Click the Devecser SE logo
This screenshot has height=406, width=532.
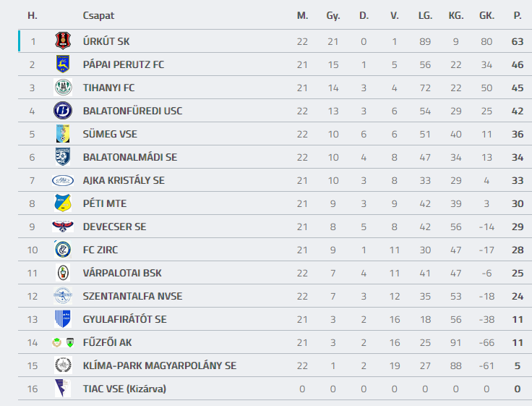[x=63, y=227]
